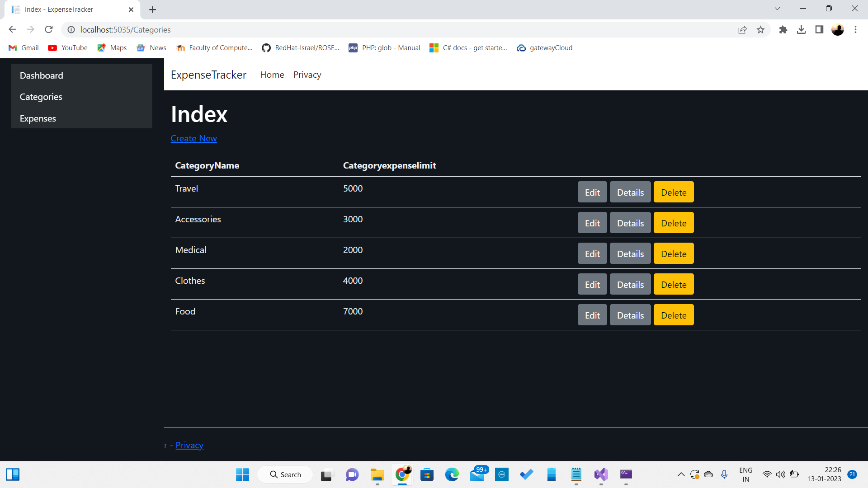Open Microsoft Store from the taskbar
Viewport: 868px width, 488px height.
(427, 474)
